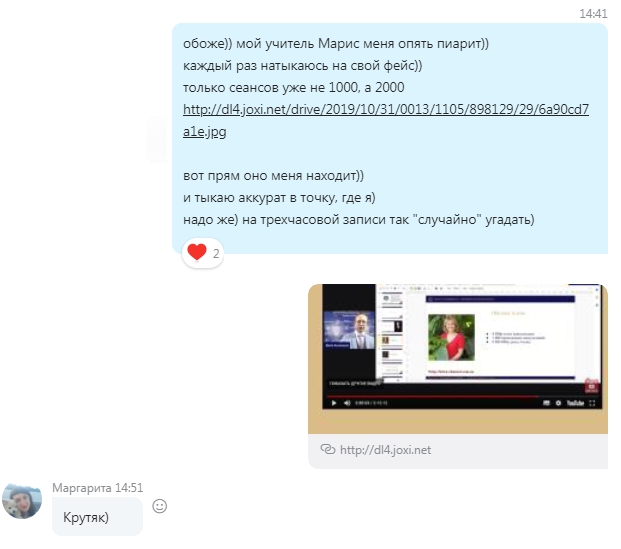This screenshot has height=549, width=621.
Task: Click the chain link icon beside dl4.joxi.net
Action: (327, 450)
